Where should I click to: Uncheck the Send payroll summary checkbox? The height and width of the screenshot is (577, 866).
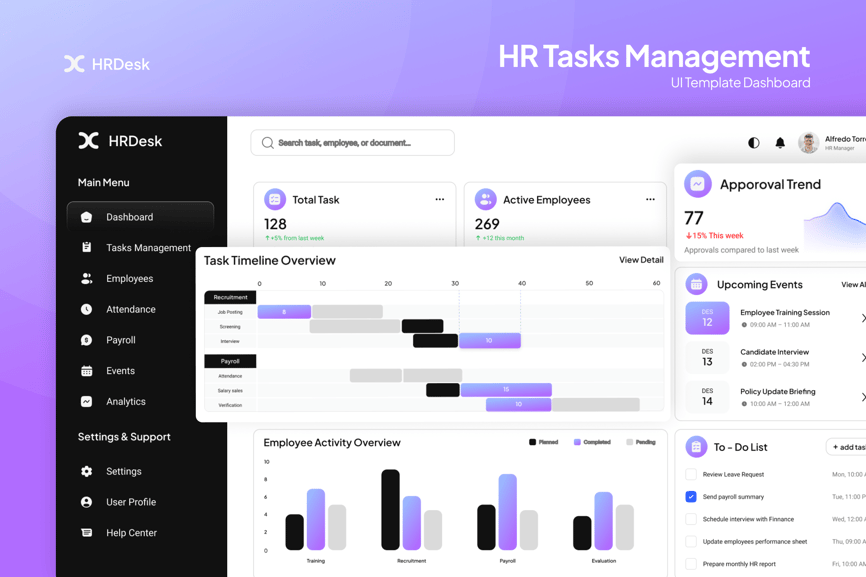(x=691, y=497)
